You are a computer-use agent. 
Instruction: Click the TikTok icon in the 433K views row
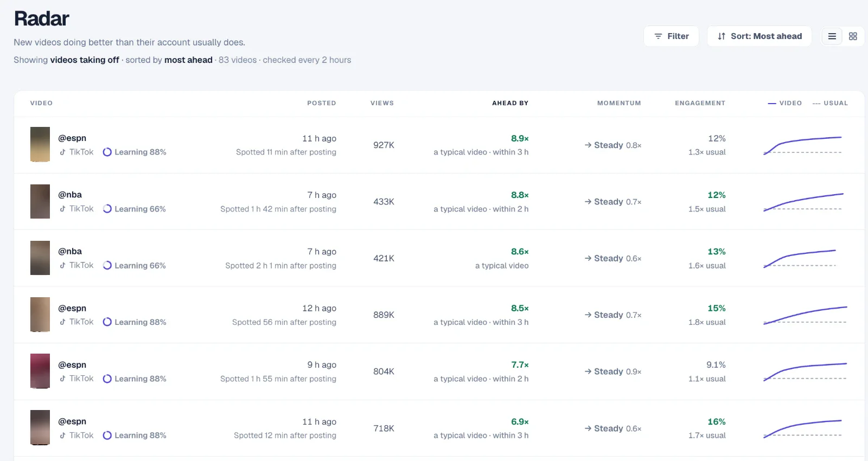(63, 209)
